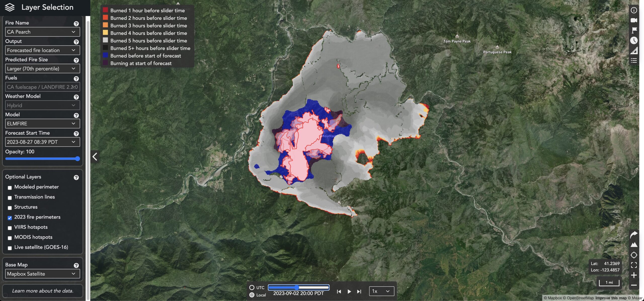Screen dimensions: 644x301
Task: Click the geolocate crosshair icon
Action: click(634, 255)
